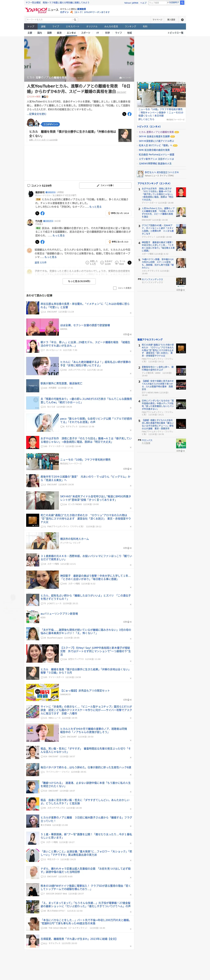Image resolution: width=210 pixels, height=980 pixels.
Task: Click もっと見る(5239件) button
Action: coord(79,281)
